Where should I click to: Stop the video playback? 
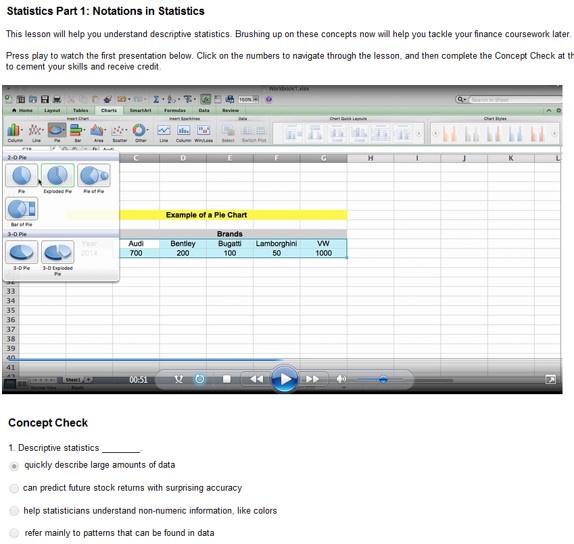(227, 379)
